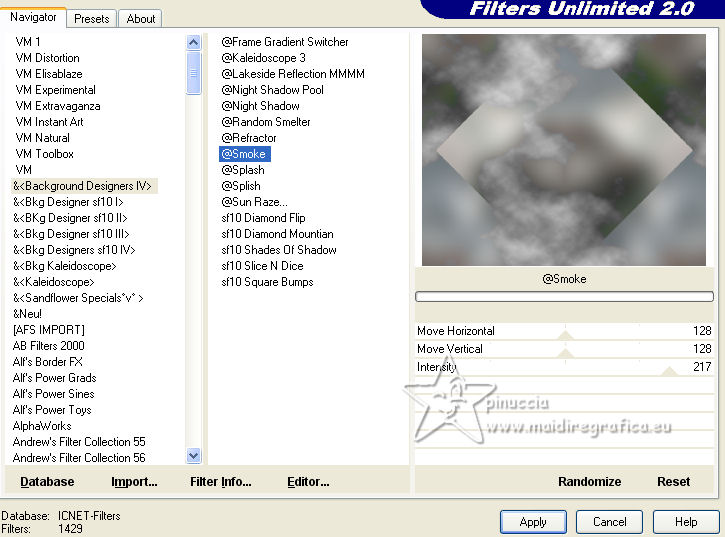Select &<Bkg Kaleidoscope> category

[65, 266]
